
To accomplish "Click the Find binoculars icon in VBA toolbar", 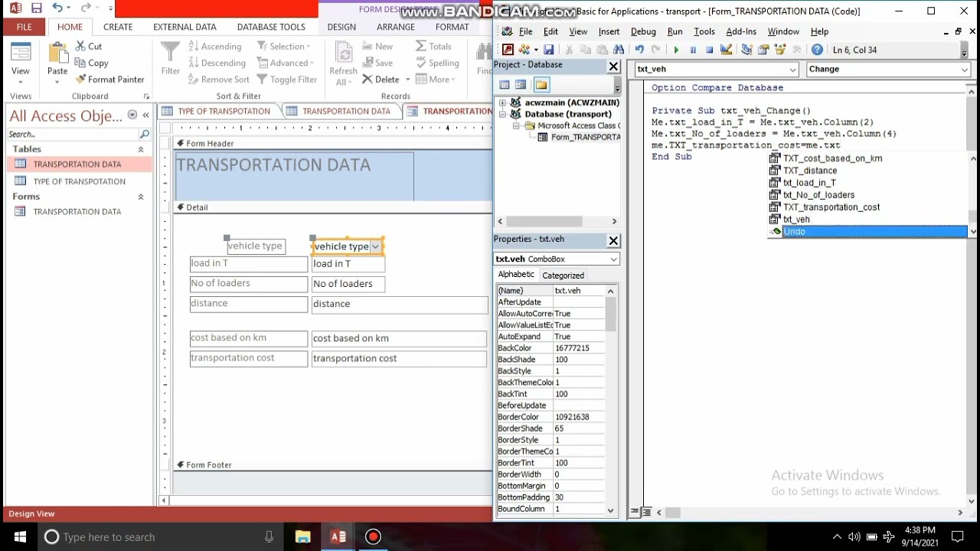I will click(x=619, y=50).
